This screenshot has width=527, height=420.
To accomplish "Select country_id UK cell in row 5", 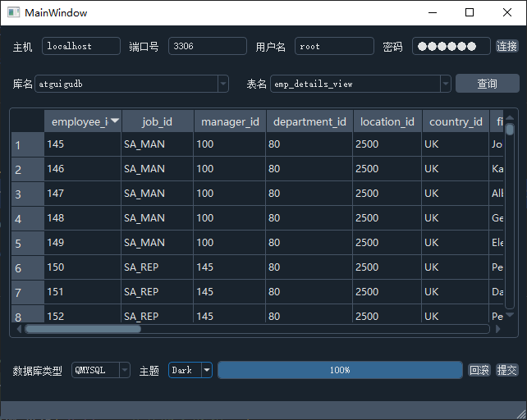I will 456,242.
